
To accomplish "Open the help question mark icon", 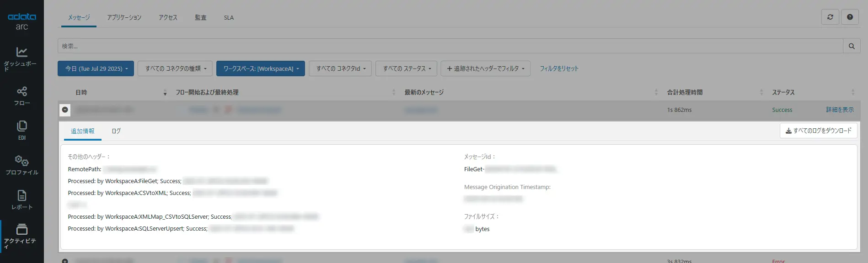I will coord(850,17).
